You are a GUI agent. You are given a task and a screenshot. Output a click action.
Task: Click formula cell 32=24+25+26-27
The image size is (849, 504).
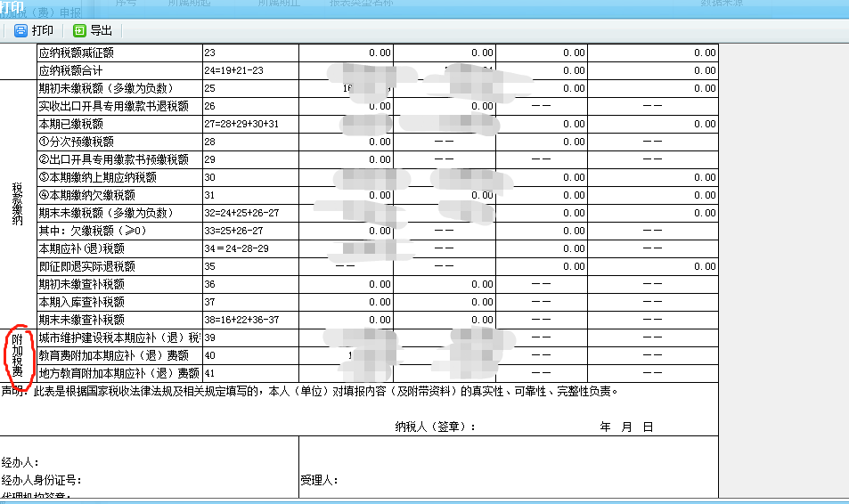tap(241, 213)
